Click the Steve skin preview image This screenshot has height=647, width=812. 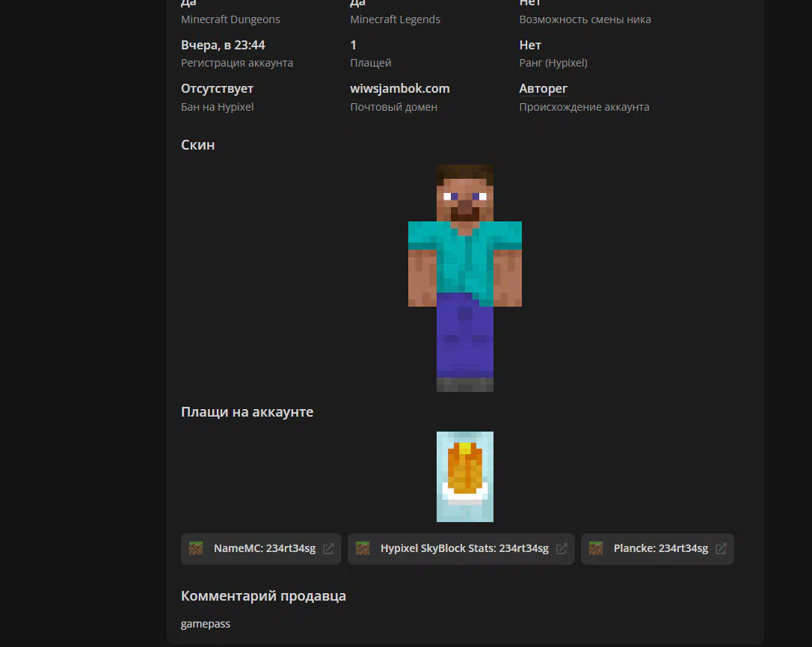(x=464, y=277)
